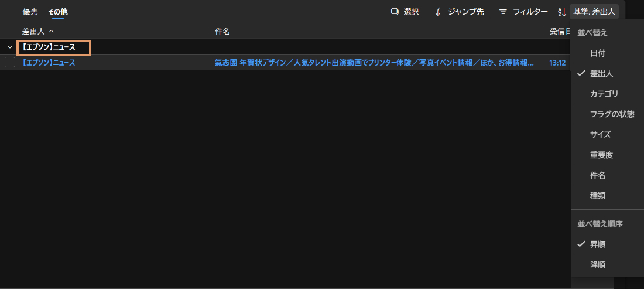This screenshot has height=289, width=644.
Task: Open the 基準: 差出人 sort dropdown
Action: (594, 12)
